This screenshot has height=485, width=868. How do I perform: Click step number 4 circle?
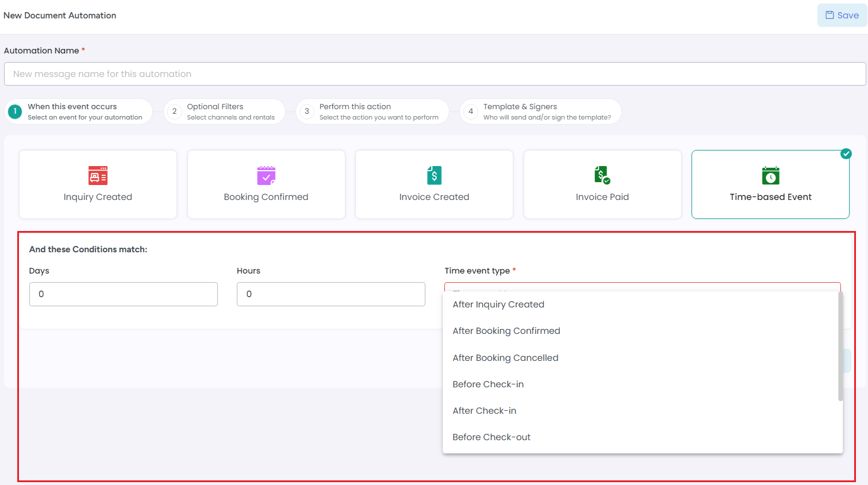pos(471,111)
